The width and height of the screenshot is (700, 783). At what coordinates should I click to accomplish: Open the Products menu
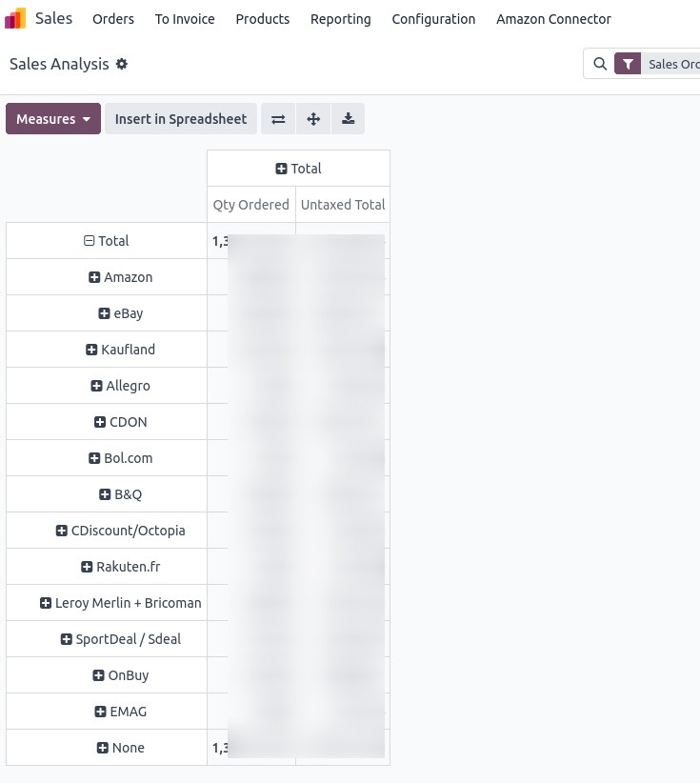263,19
